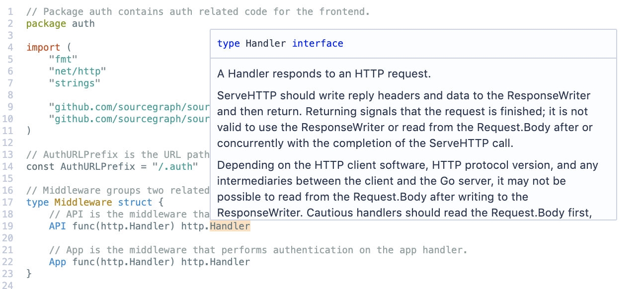Screen dimensions: 644x289
Task: Click the import keyword on line 4
Action: pos(43,48)
